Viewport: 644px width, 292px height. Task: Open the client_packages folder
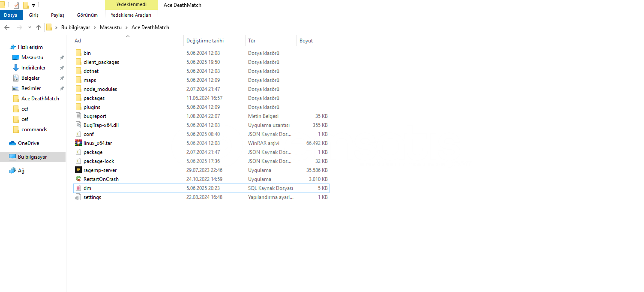coord(101,62)
